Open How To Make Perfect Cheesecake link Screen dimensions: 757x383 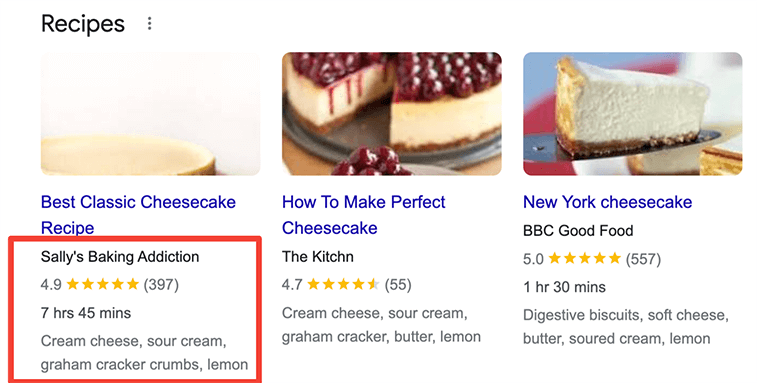coord(364,214)
